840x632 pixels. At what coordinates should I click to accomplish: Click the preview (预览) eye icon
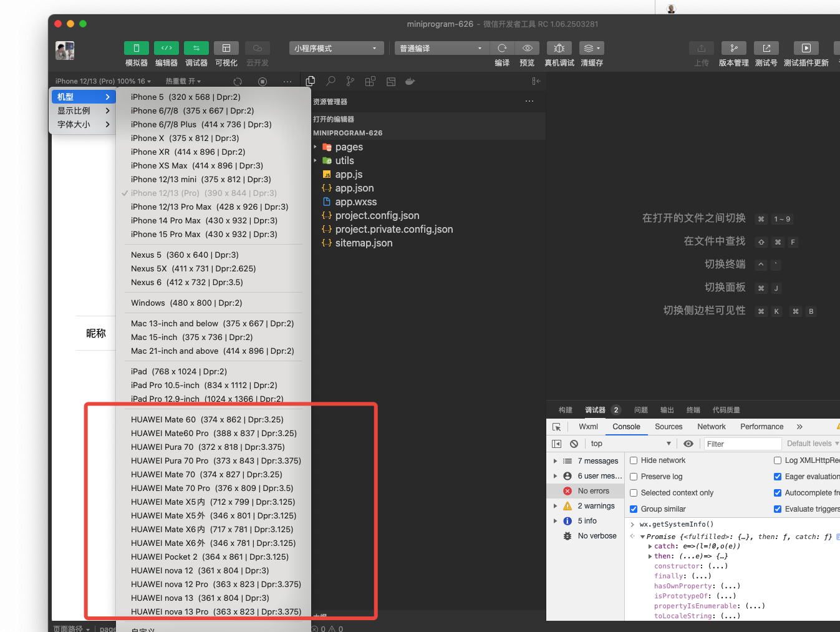[527, 48]
